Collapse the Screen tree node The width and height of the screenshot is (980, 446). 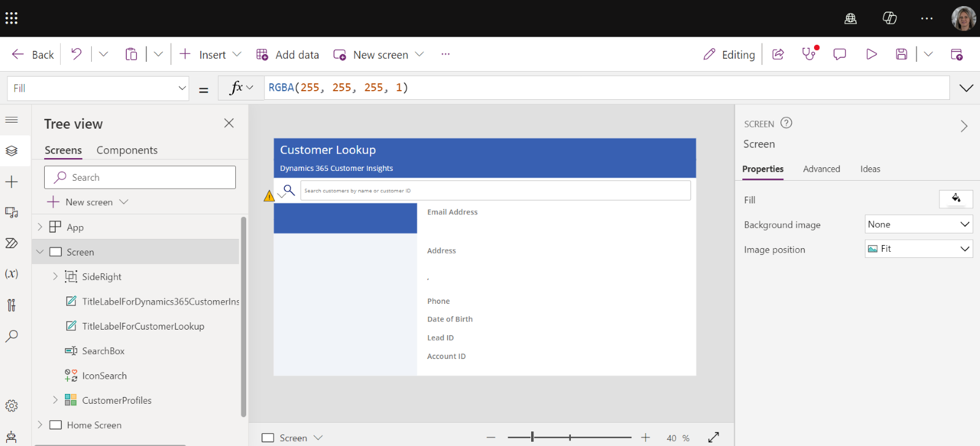[40, 252]
